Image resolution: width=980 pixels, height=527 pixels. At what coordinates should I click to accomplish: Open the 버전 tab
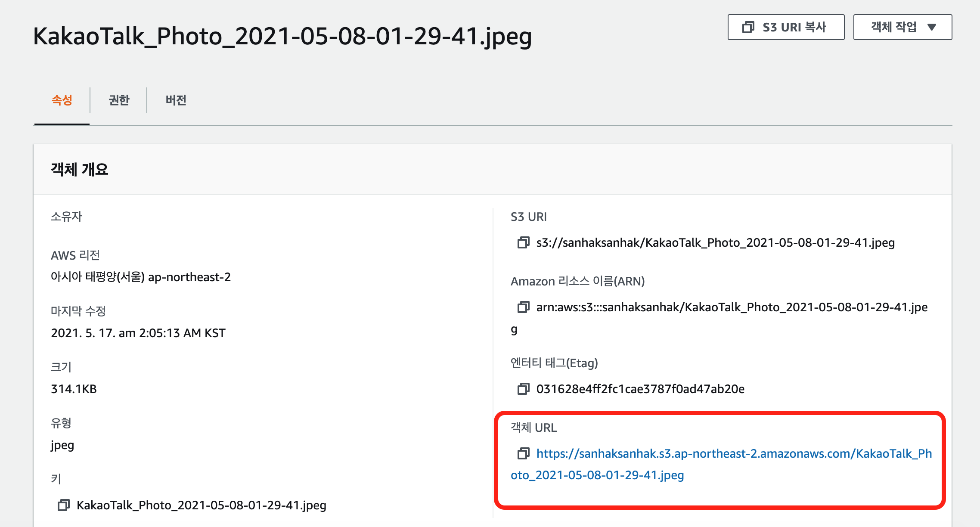click(176, 100)
